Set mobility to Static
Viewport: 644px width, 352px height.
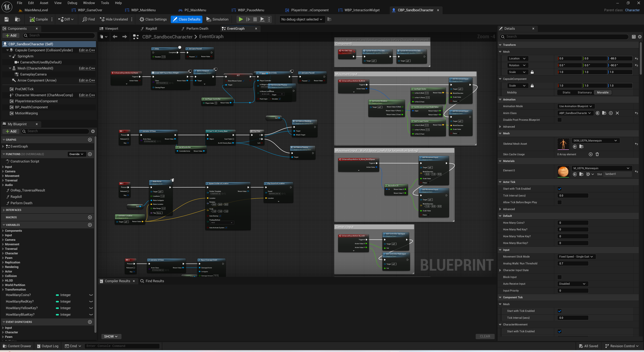[x=566, y=92]
